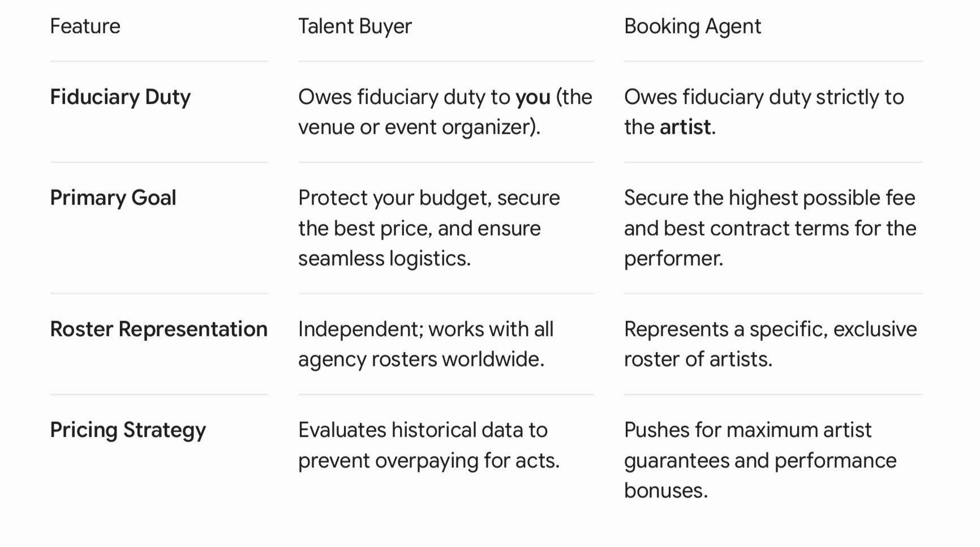
Task: Click the 'agency rosters worldwide.' text line
Action: click(421, 359)
